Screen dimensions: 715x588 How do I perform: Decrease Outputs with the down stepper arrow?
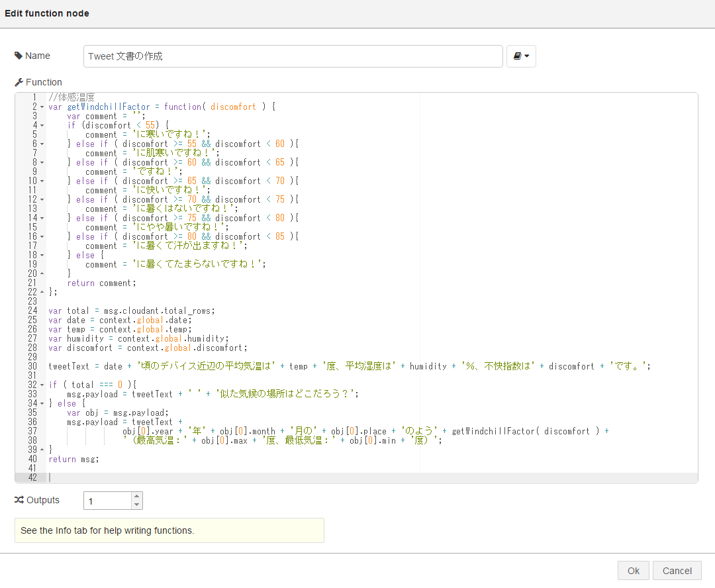pyautogui.click(x=137, y=505)
